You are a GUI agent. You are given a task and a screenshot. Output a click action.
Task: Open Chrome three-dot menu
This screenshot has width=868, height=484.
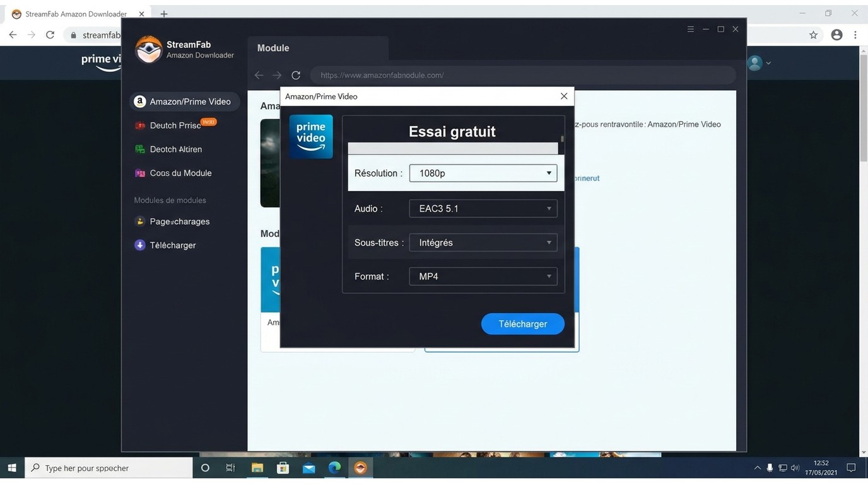[855, 35]
